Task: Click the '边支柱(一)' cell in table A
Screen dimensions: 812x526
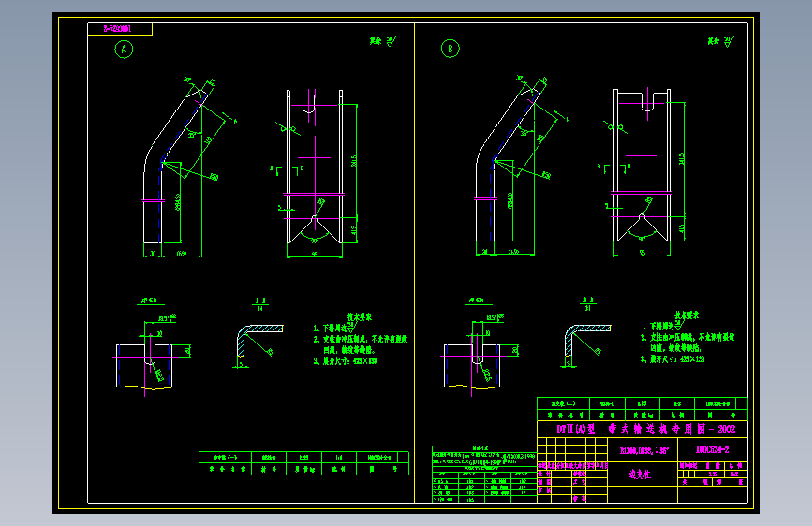Action: coord(226,458)
